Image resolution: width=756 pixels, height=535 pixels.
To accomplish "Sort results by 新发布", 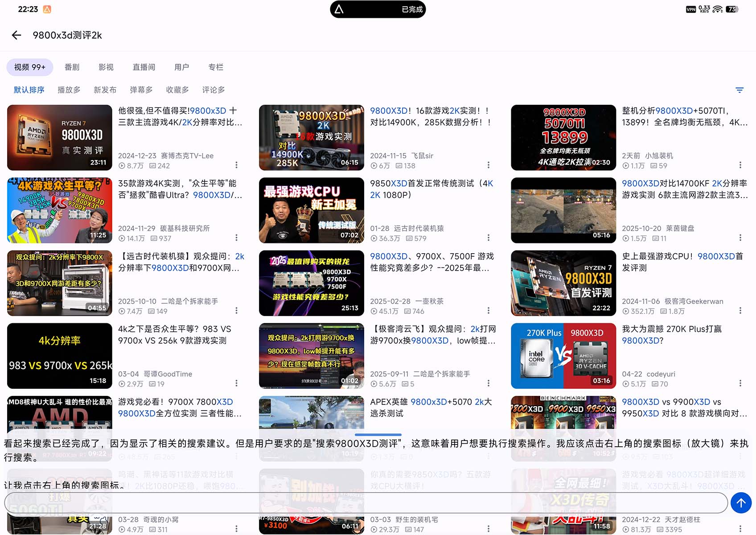I will [105, 90].
